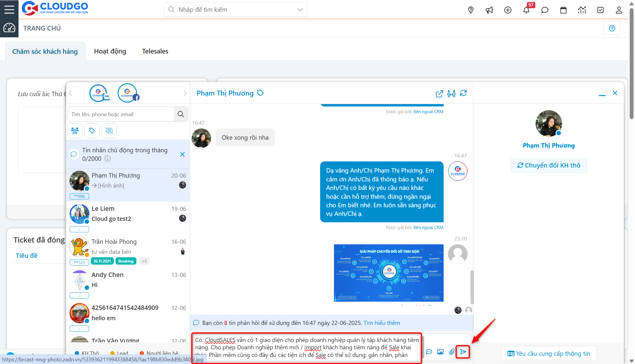Show more channels with right chevron
Viewport: 635px width, 364px height.
(185, 93)
